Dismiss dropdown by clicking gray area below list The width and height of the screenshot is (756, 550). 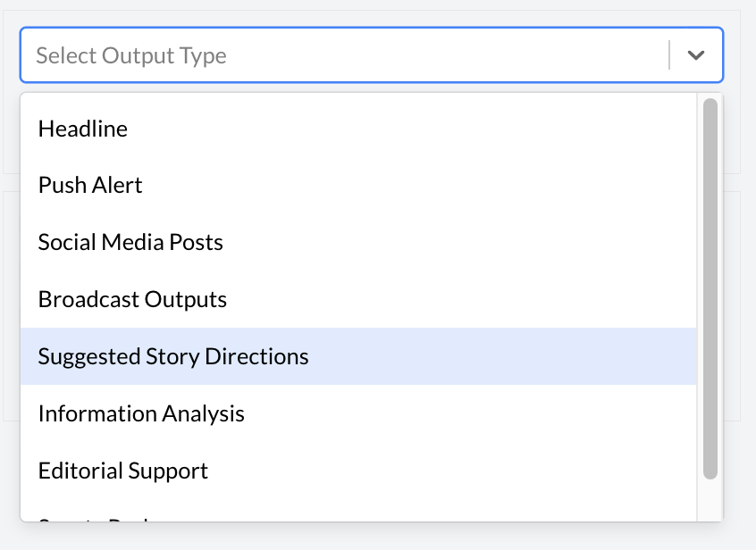point(375,537)
